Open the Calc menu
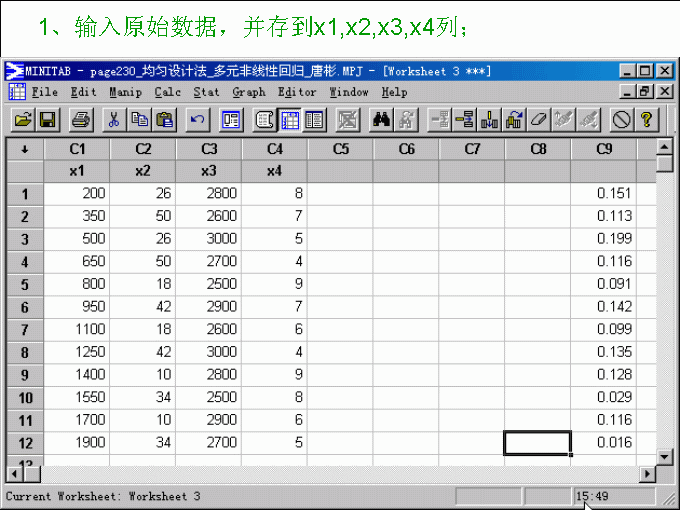This screenshot has height=510, width=680. click(167, 92)
